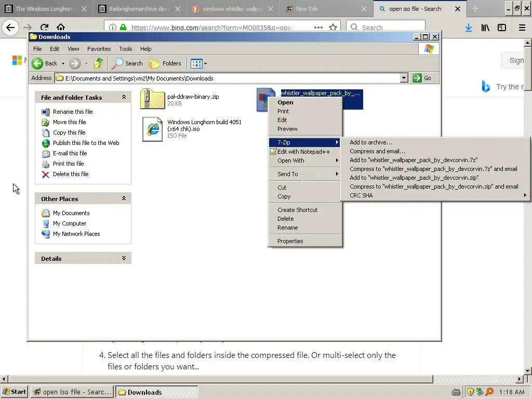Expand Open With submenu
The image size is (532, 399).
point(305,161)
